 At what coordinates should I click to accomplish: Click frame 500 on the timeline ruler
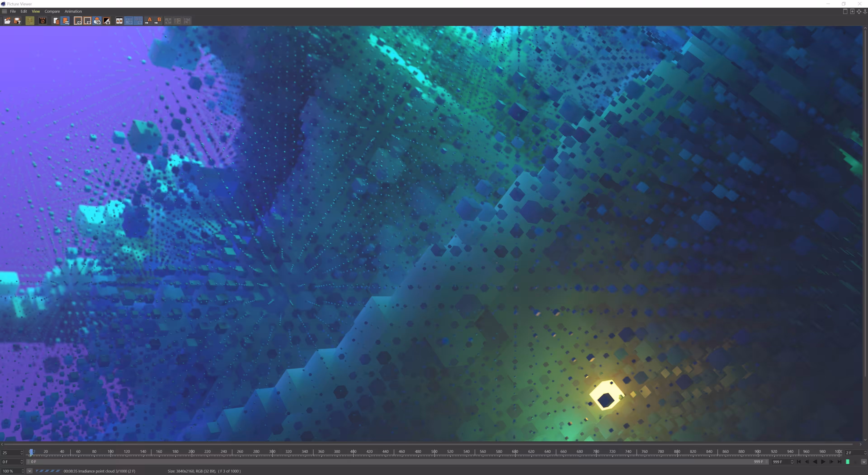tap(434, 452)
